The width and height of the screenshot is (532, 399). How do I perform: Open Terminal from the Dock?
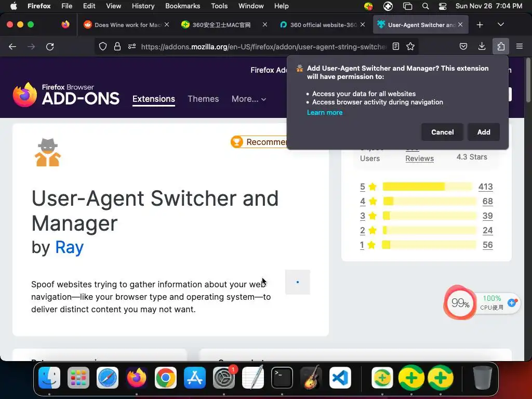click(x=282, y=378)
